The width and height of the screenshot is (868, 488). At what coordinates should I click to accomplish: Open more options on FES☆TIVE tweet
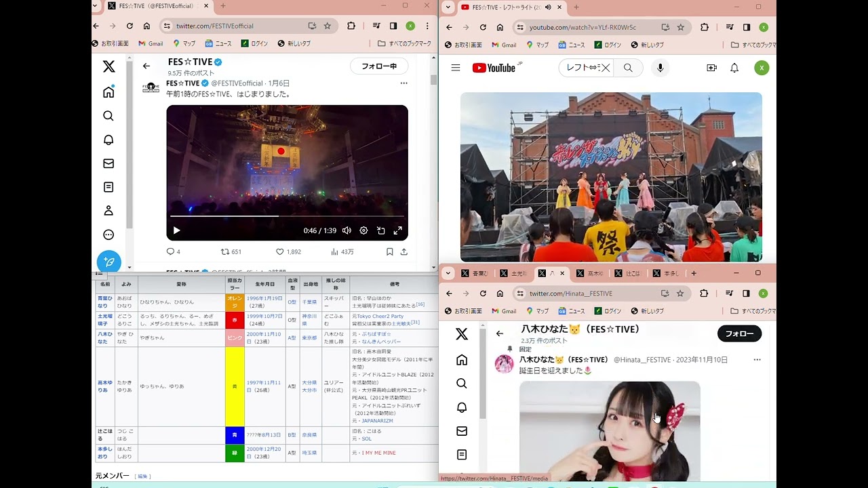(403, 83)
